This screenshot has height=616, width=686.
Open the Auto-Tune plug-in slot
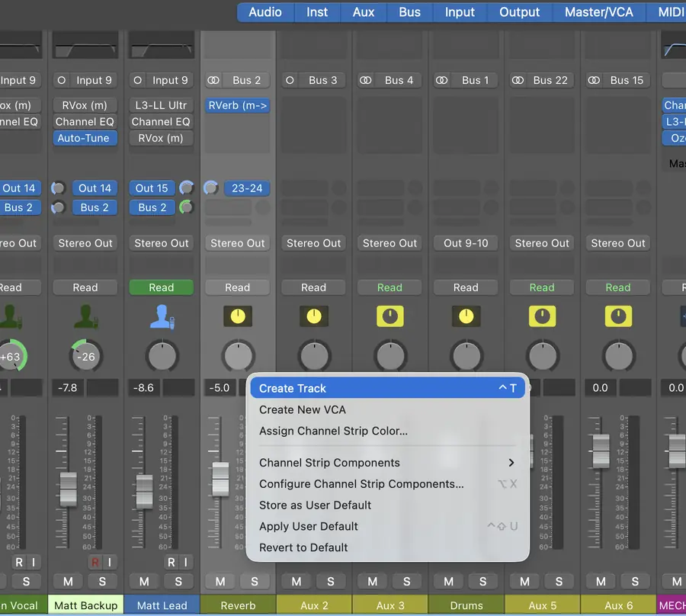85,138
